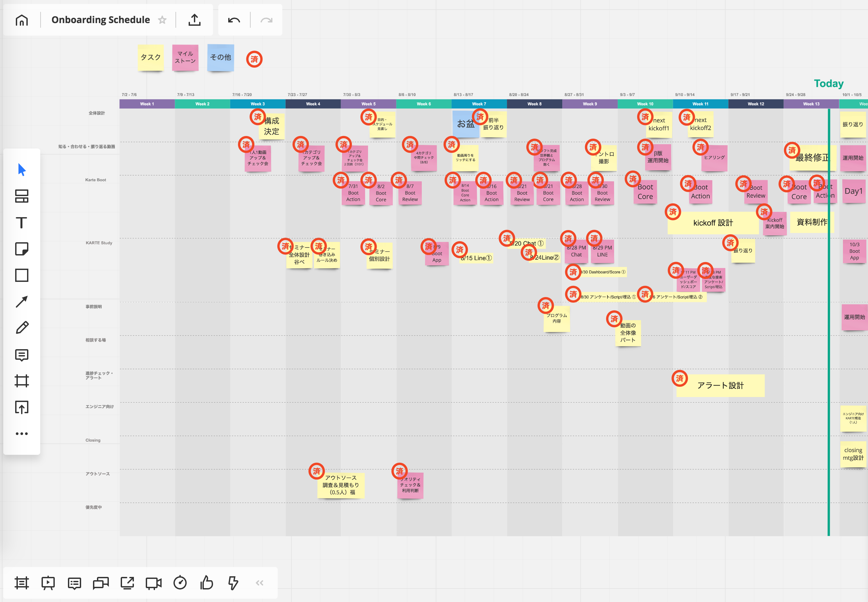Select the Comment tool in left toolbar
The width and height of the screenshot is (868, 602).
[21, 355]
